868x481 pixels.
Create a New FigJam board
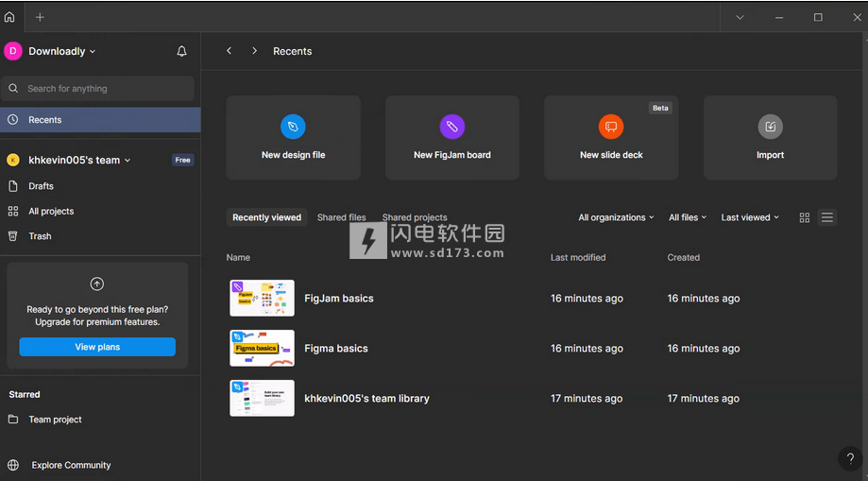[x=452, y=137]
